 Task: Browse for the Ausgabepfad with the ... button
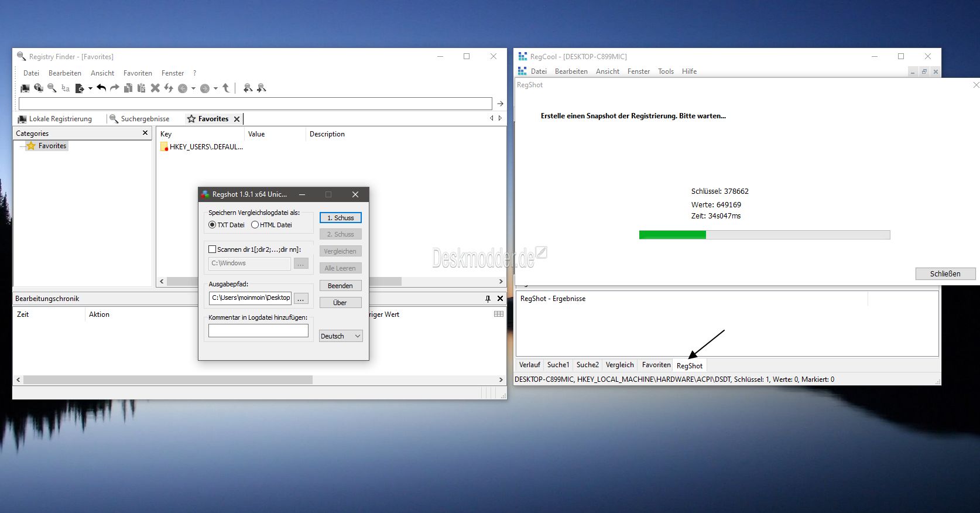(301, 299)
